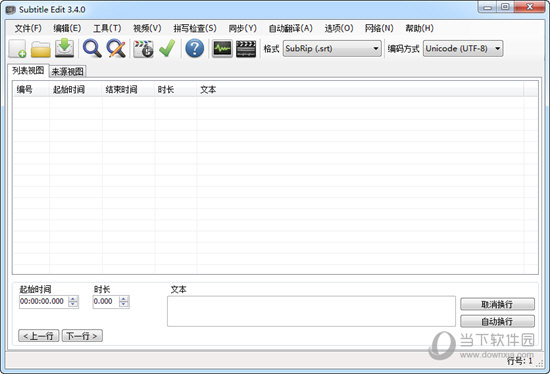Open 选项(O) menu
Viewport: 550px width, 374px height.
[x=338, y=28]
